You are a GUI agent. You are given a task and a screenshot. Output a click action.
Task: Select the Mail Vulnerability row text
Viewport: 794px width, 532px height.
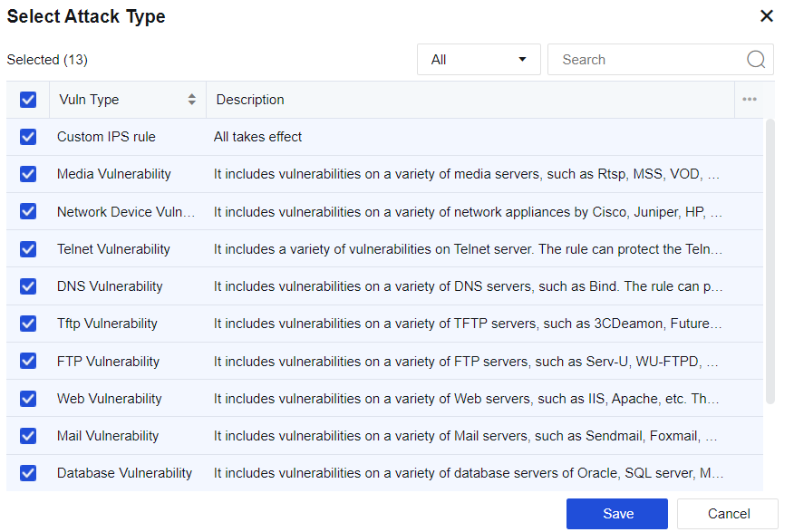click(x=108, y=436)
